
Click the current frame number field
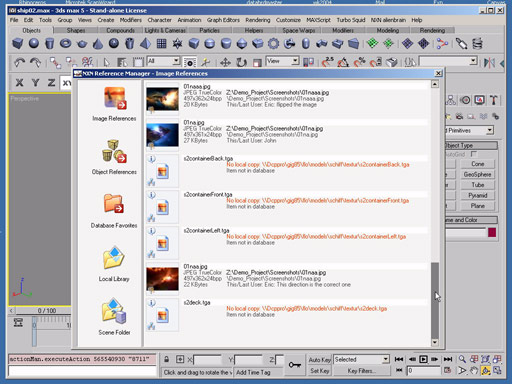point(424,371)
